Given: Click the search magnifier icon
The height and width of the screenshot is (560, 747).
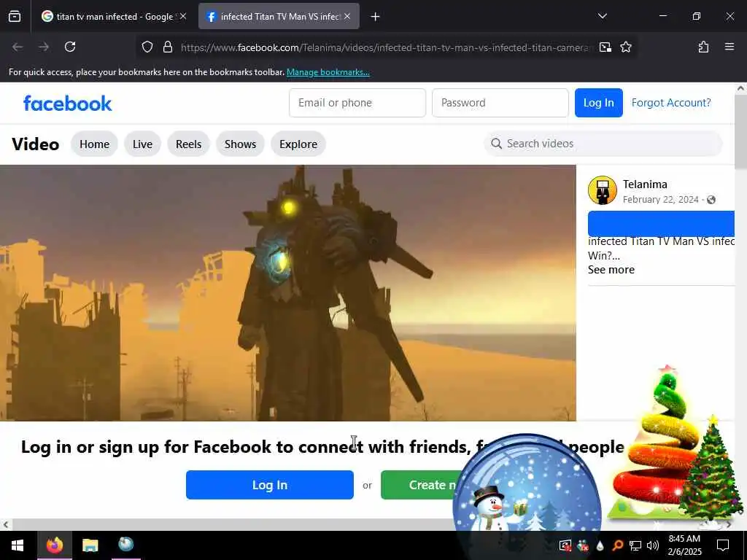Looking at the screenshot, I should point(496,144).
